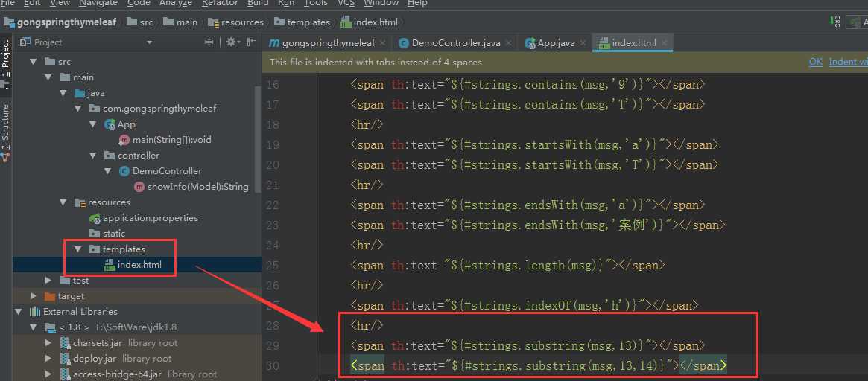Open the Window menu
This screenshot has width=868, height=381.
pos(381,3)
